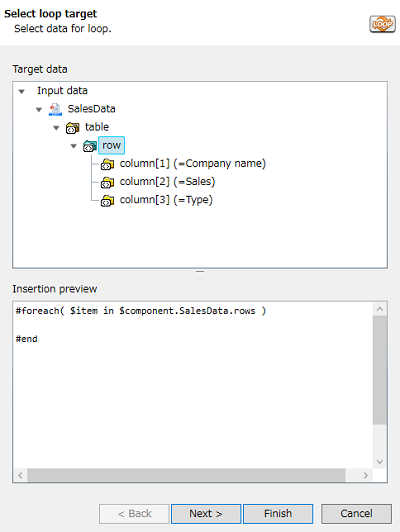The width and height of the screenshot is (400, 532).
Task: Click the Finish button
Action: [278, 514]
